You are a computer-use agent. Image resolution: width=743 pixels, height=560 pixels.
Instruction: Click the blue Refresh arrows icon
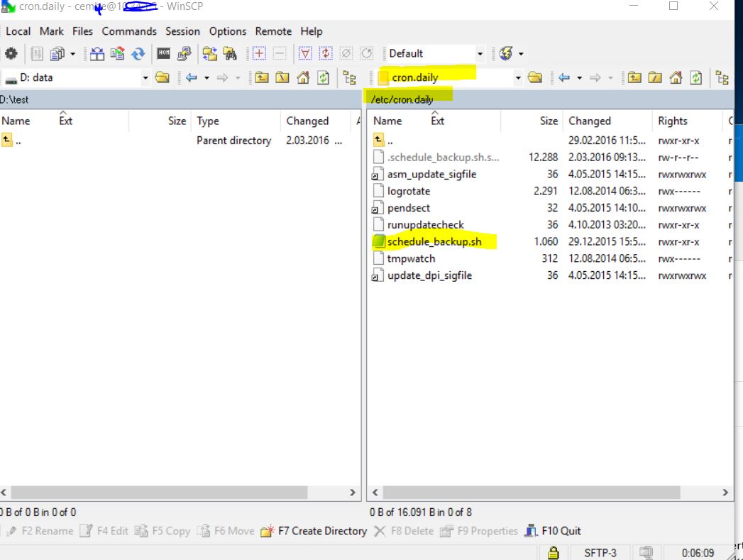[x=138, y=53]
